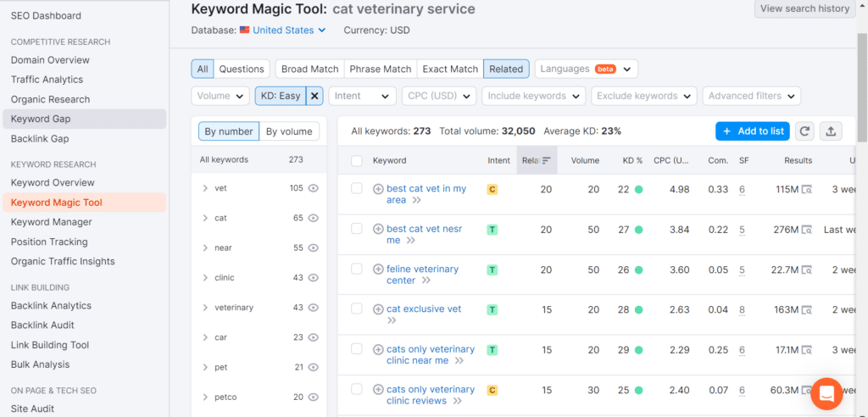Open SERP results icon for 17.1M row
This screenshot has width=868, height=417.
pos(807,351)
